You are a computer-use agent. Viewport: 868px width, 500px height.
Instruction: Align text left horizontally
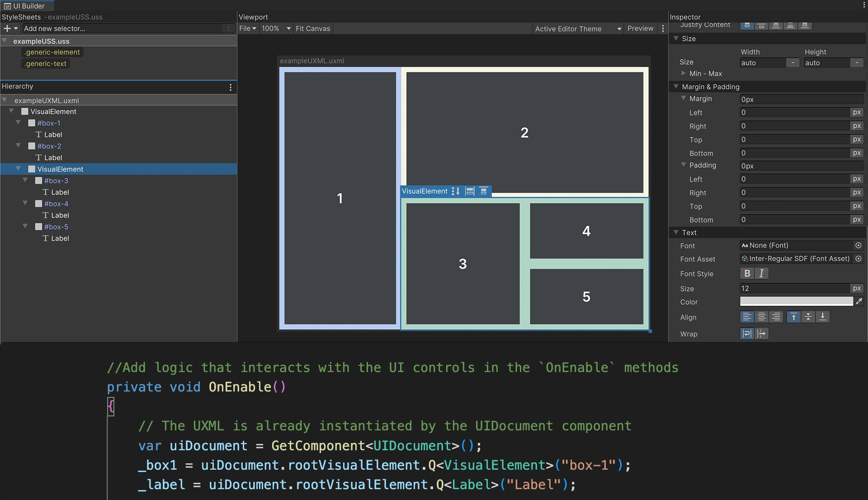click(x=747, y=317)
